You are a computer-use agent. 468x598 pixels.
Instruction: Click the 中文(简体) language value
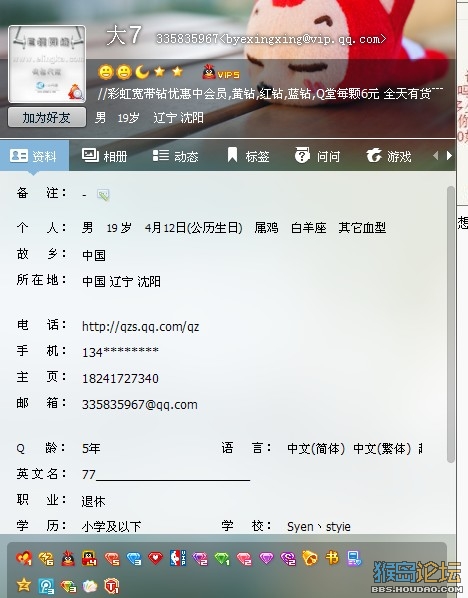pos(316,448)
